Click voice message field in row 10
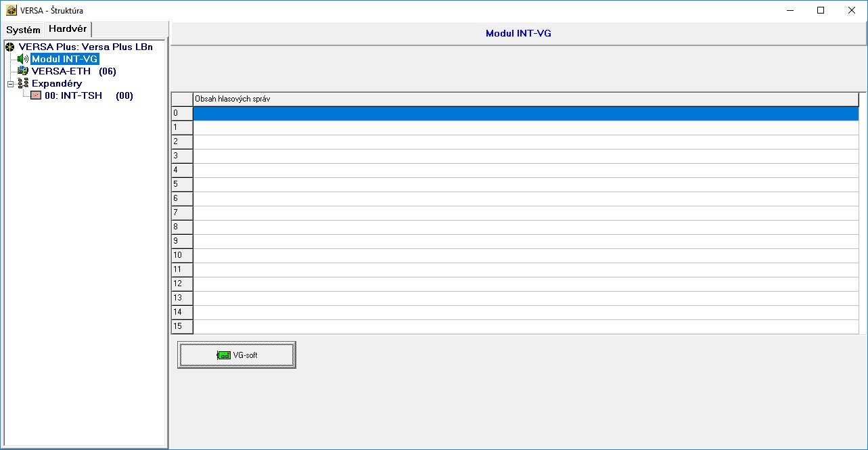The width and height of the screenshot is (868, 450). point(525,255)
